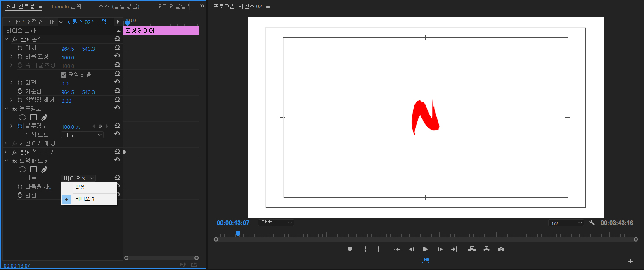
Task: Toggle animation stopwatch for 불투명도
Action: coord(20,126)
